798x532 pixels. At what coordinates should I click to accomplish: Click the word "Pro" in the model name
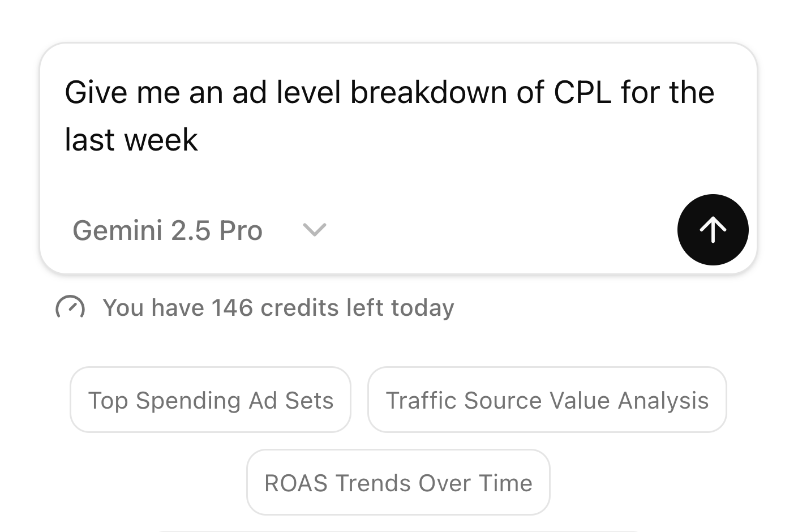pyautogui.click(x=241, y=230)
